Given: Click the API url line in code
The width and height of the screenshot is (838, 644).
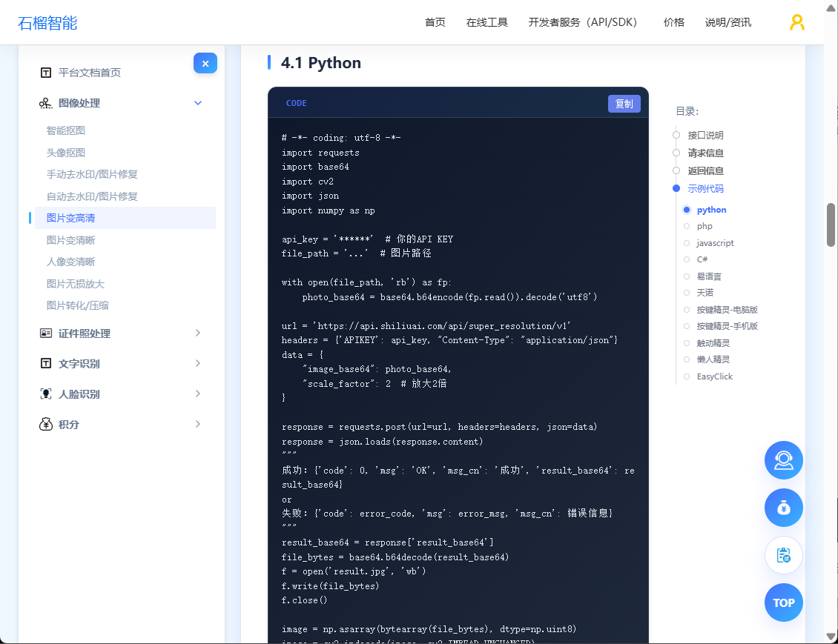Looking at the screenshot, I should (426, 326).
